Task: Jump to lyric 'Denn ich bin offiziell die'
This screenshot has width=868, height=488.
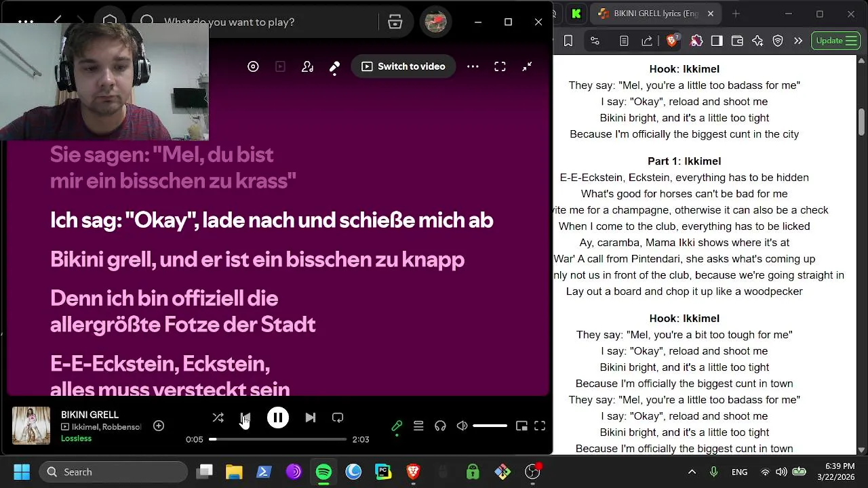Action: click(x=182, y=311)
